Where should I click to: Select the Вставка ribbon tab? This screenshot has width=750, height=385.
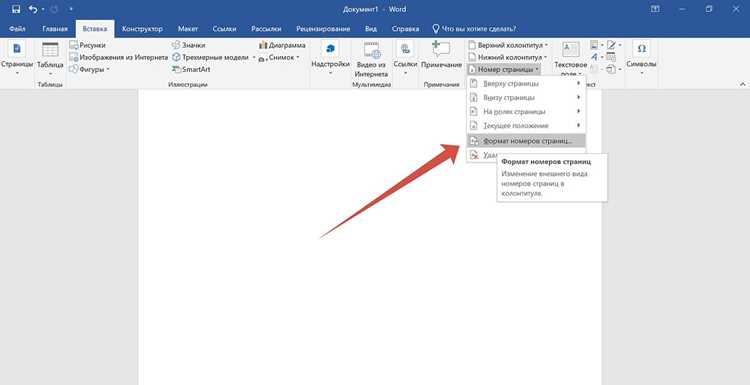tap(95, 29)
